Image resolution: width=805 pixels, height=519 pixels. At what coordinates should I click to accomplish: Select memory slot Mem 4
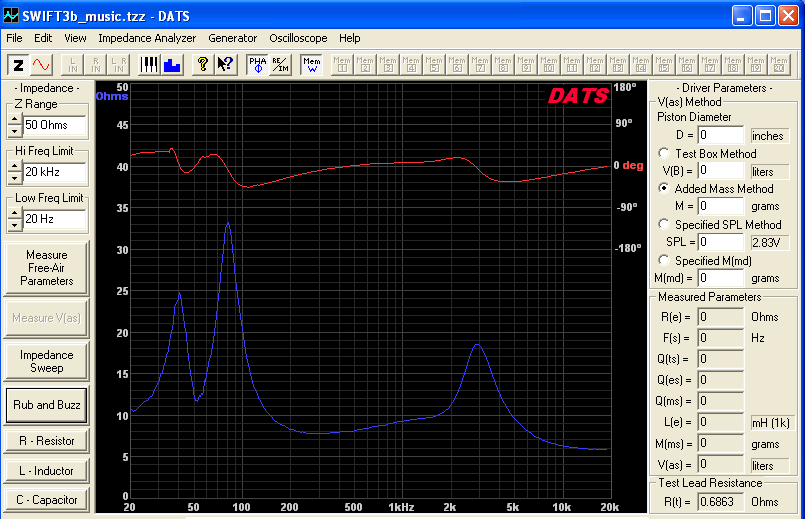411,65
